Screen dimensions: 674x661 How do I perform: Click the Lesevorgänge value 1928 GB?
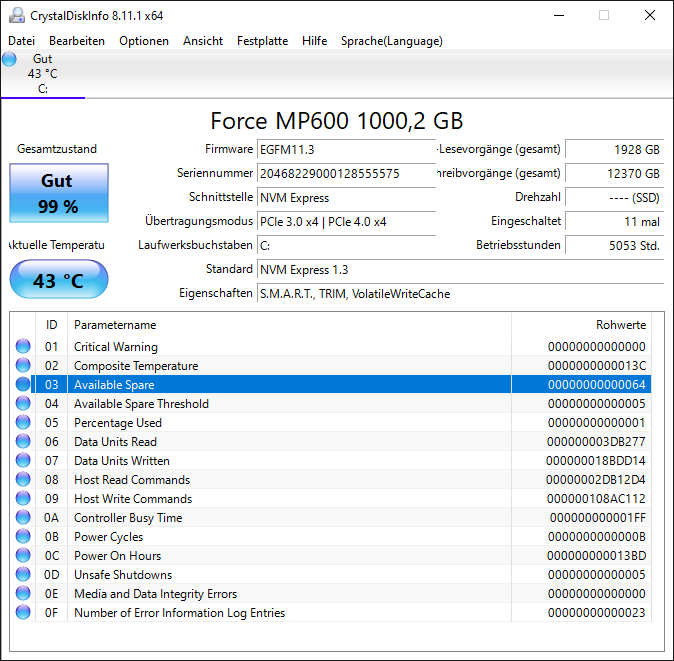[615, 150]
